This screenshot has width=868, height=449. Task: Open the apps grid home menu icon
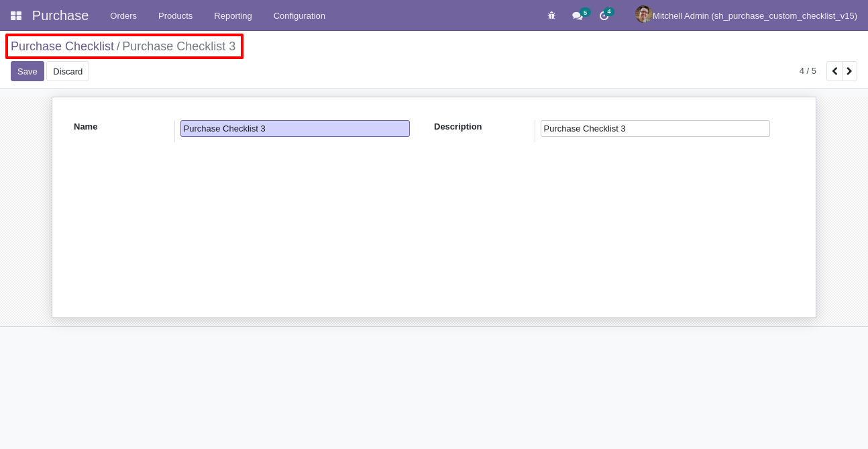click(x=16, y=15)
